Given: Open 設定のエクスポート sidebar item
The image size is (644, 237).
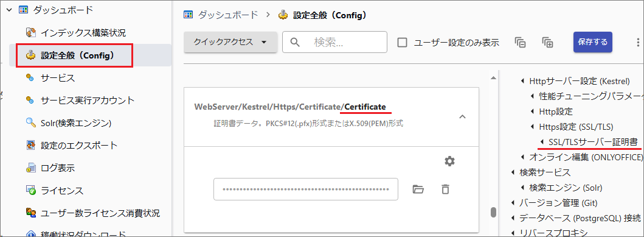Looking at the screenshot, I should pyautogui.click(x=79, y=145).
